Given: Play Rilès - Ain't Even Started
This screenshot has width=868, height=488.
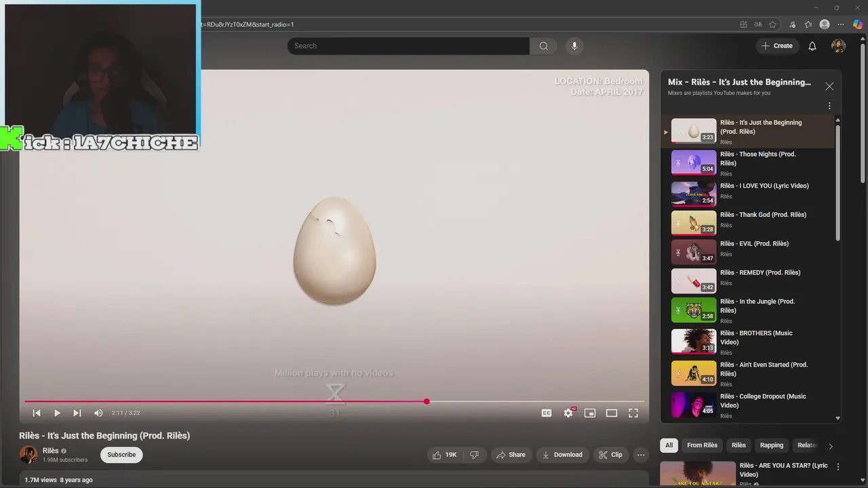Looking at the screenshot, I should [x=749, y=373].
